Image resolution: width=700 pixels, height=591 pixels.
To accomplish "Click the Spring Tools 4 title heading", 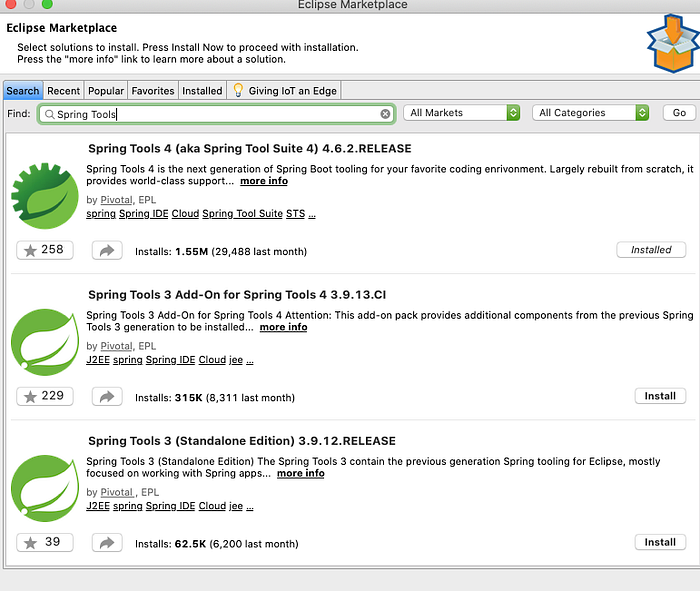I will click(x=250, y=148).
